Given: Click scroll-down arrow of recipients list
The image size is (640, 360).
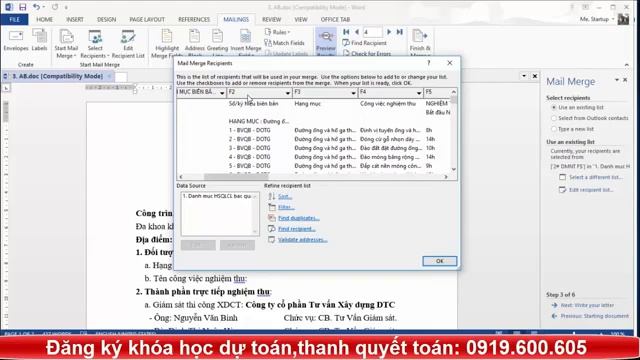Looking at the screenshot, I should [x=453, y=169].
